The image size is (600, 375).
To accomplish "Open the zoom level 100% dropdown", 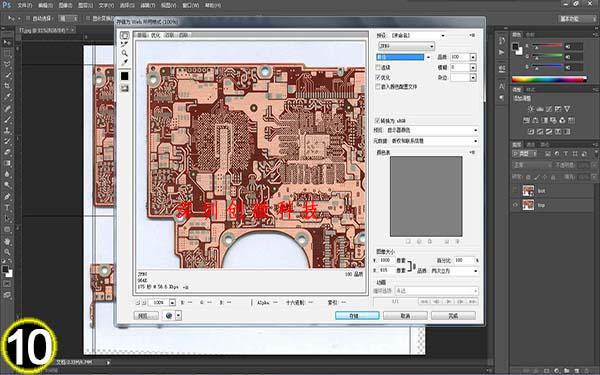I will 172,302.
